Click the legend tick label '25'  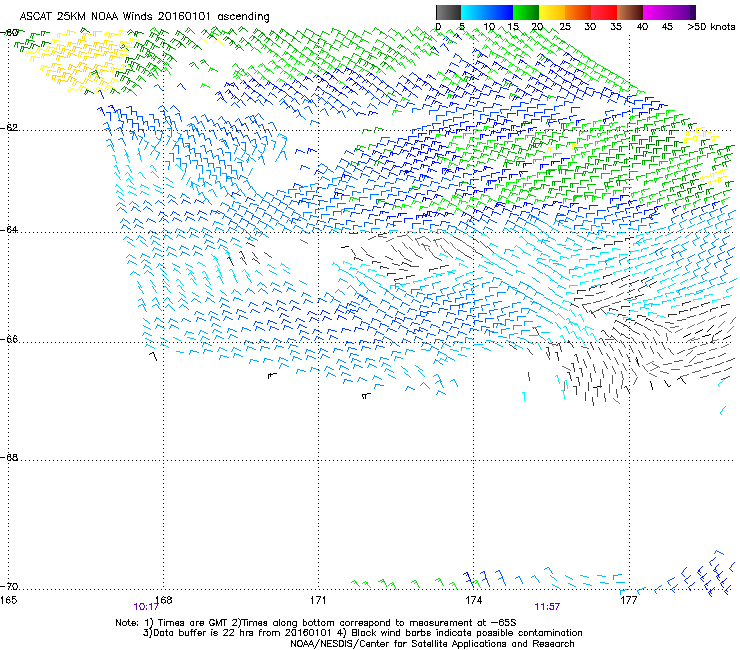coord(565,27)
